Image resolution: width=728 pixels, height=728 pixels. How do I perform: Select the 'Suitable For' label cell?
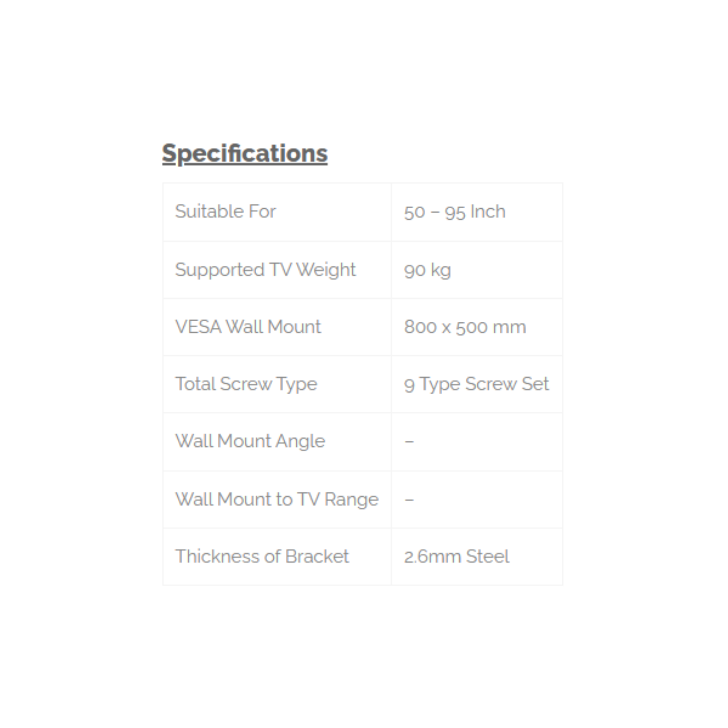pos(225,212)
